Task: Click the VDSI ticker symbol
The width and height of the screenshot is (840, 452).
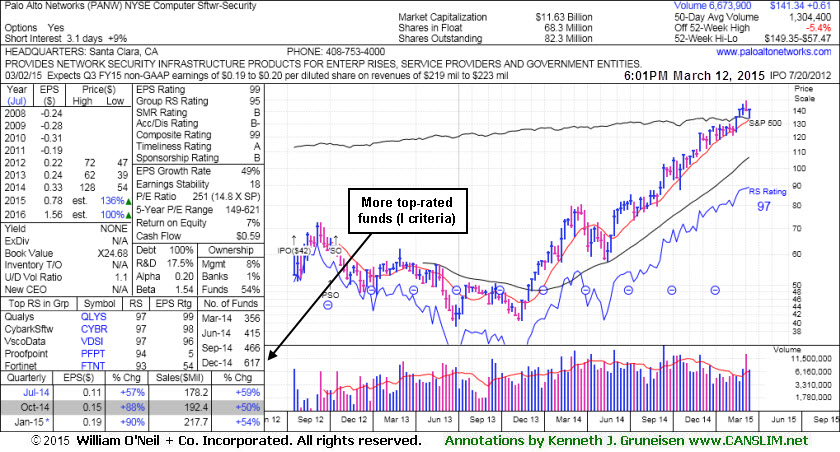Action: pyautogui.click(x=92, y=341)
